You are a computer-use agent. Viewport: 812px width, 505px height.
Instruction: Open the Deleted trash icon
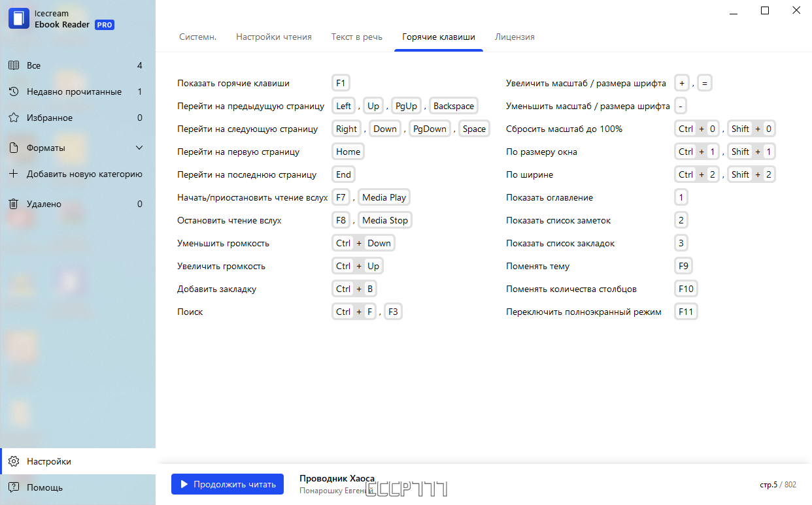pos(13,204)
